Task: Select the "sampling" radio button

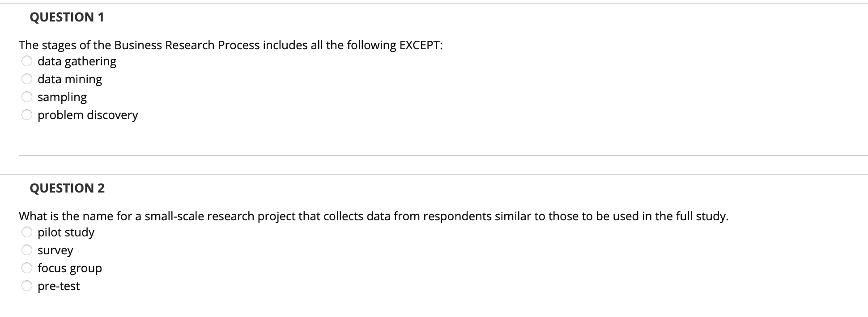Action: pos(27,96)
